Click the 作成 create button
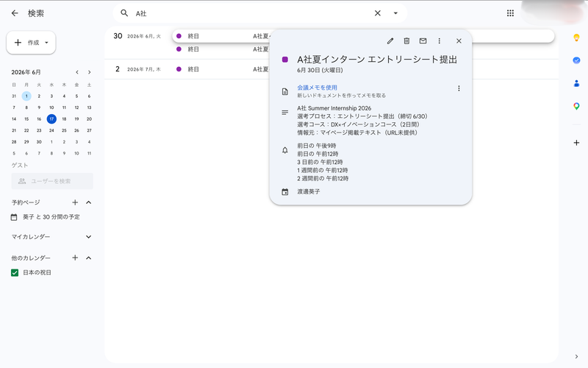The height and width of the screenshot is (368, 588). click(31, 43)
